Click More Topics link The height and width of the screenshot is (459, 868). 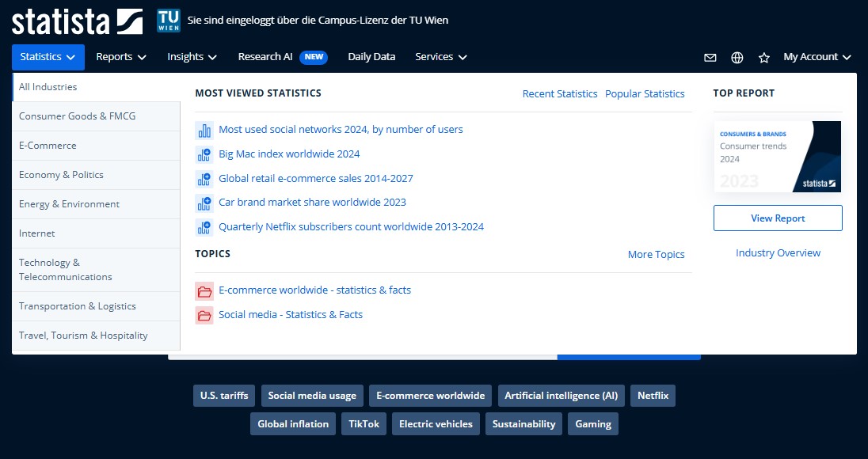click(x=656, y=254)
